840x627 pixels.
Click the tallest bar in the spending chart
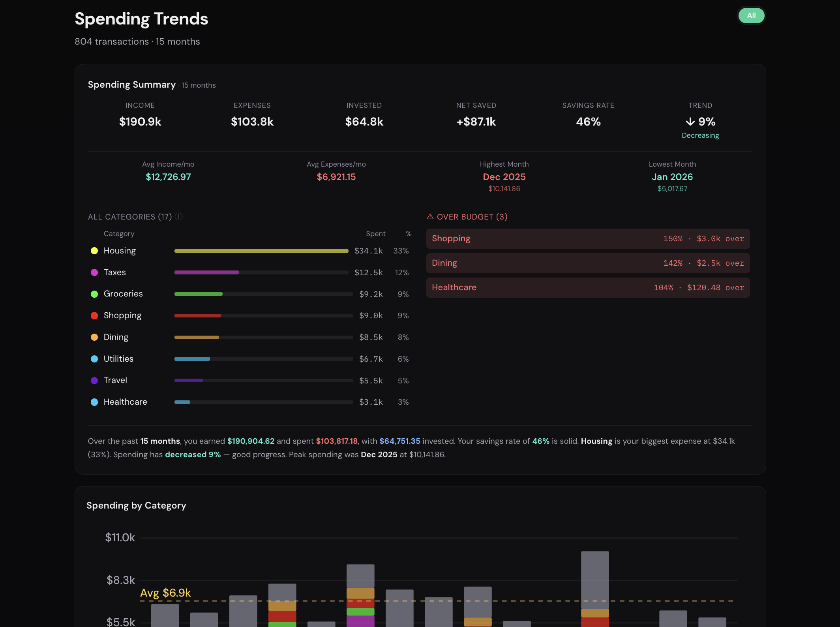596,584
